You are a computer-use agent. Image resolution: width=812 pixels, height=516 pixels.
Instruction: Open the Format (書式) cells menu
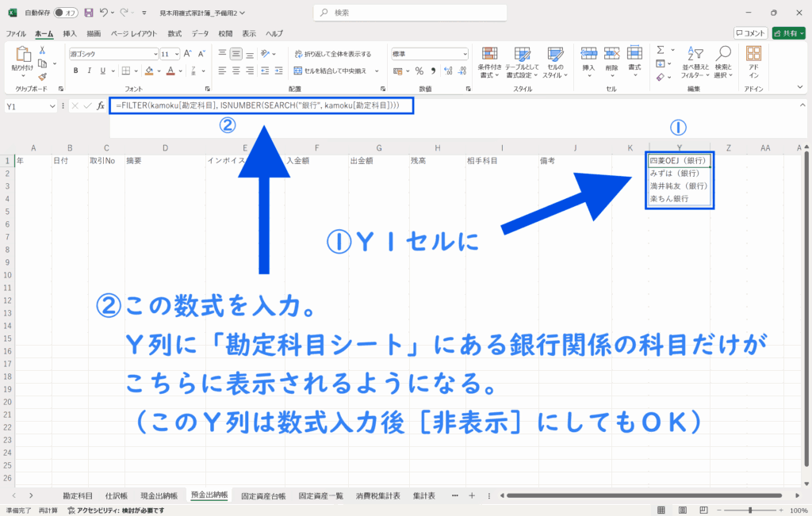coord(634,62)
